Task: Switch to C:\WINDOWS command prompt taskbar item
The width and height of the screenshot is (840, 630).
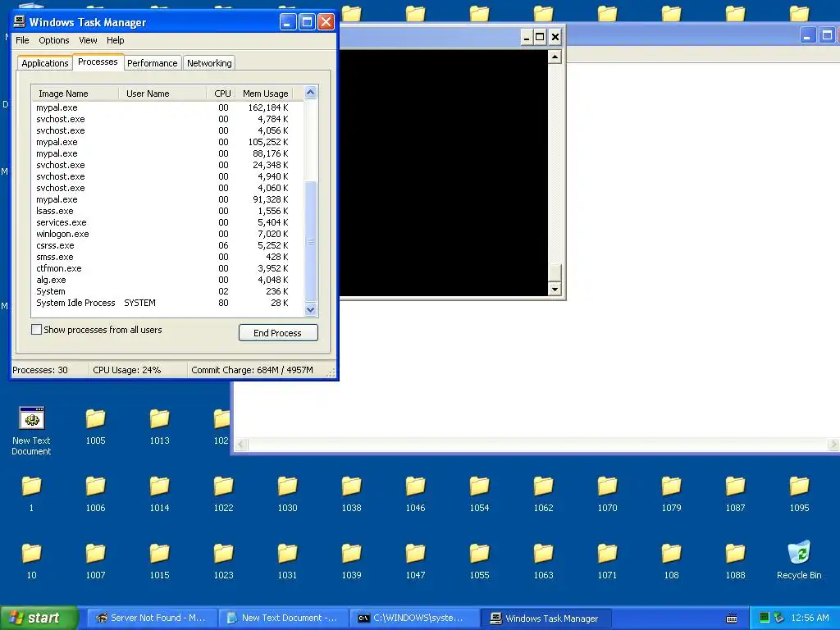Action: [x=415, y=618]
